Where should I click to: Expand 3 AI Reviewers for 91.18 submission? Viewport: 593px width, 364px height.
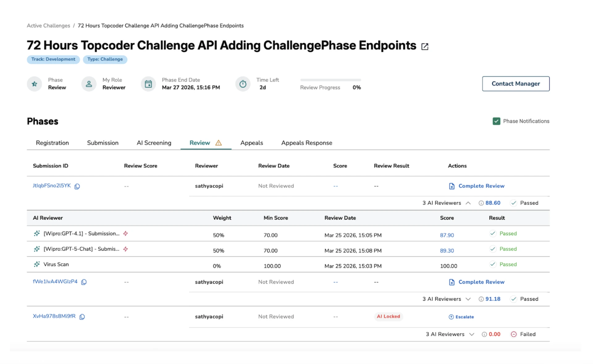point(468,299)
